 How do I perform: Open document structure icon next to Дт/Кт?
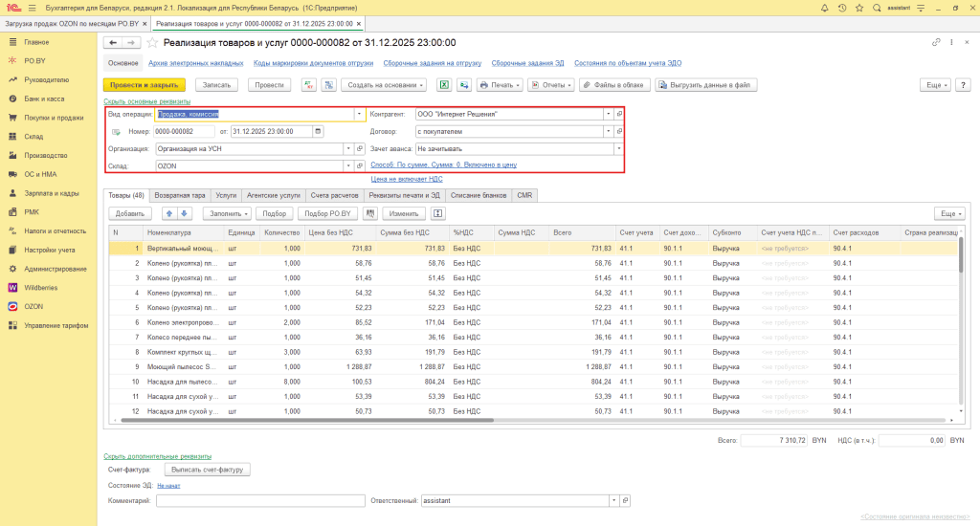(x=329, y=85)
